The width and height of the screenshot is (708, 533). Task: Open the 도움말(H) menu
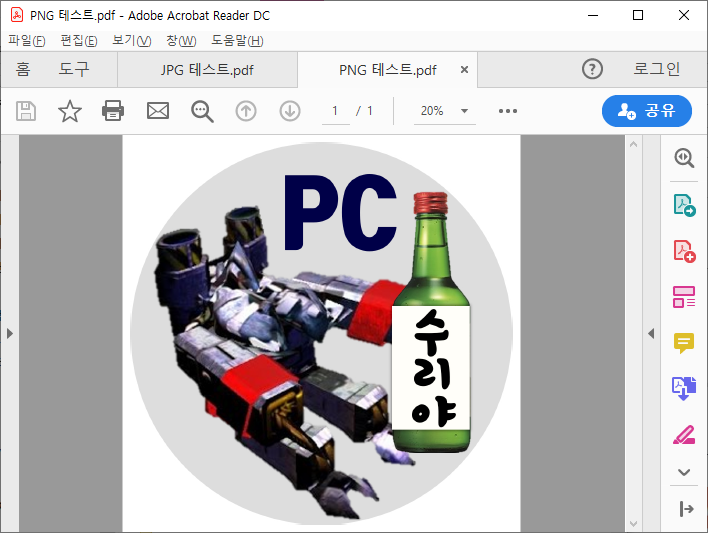click(237, 41)
